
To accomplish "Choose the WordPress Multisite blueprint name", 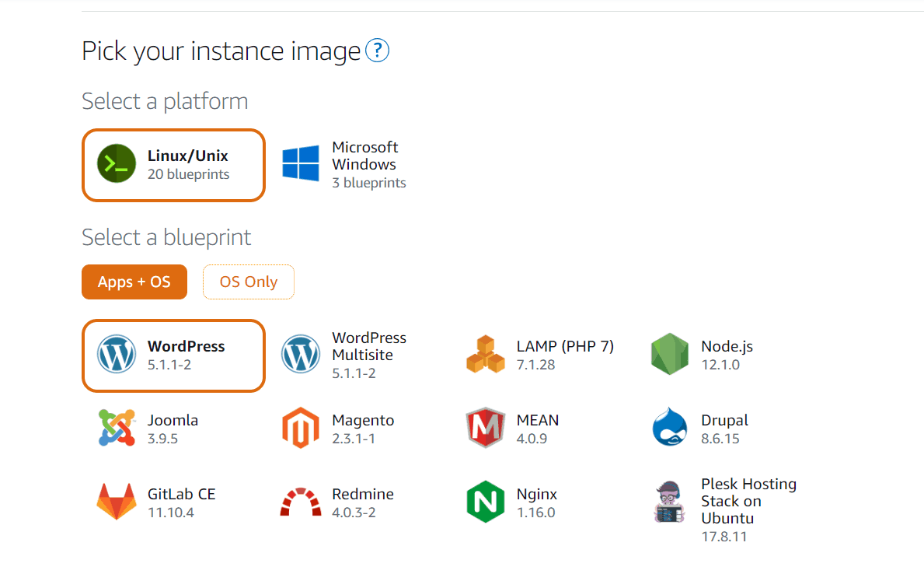I will 369,346.
